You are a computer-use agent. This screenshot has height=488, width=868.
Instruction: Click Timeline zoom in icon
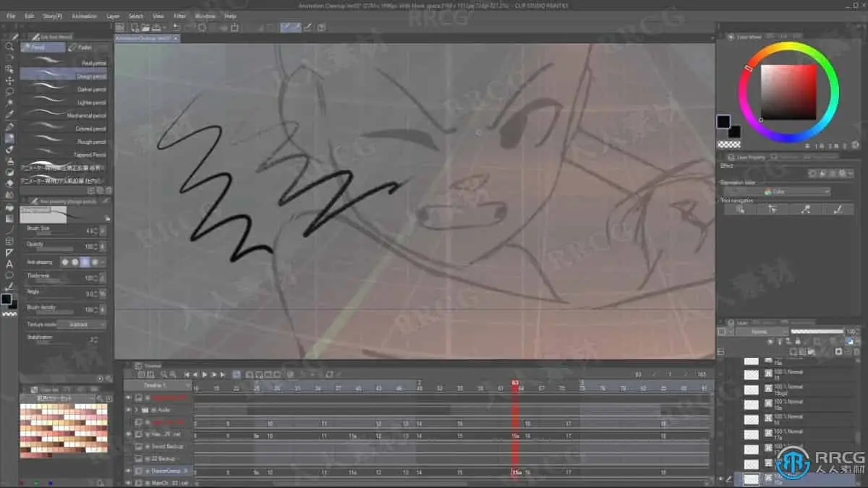(x=174, y=374)
